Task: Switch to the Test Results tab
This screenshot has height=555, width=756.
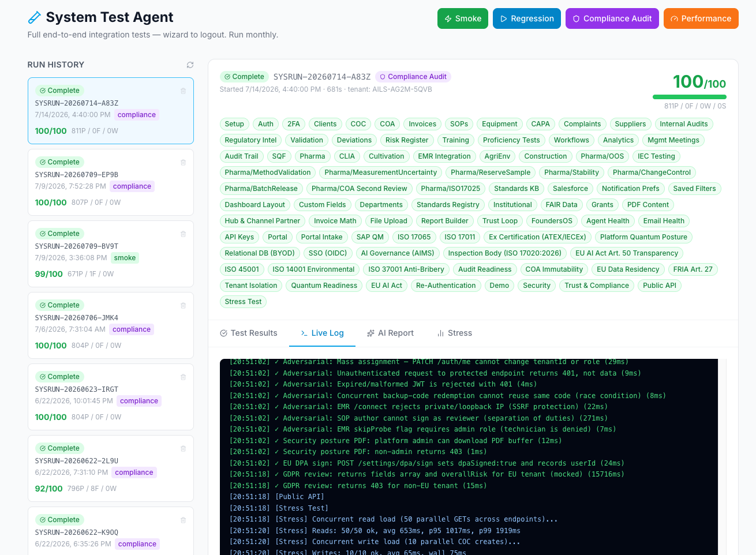Action: [x=249, y=333]
